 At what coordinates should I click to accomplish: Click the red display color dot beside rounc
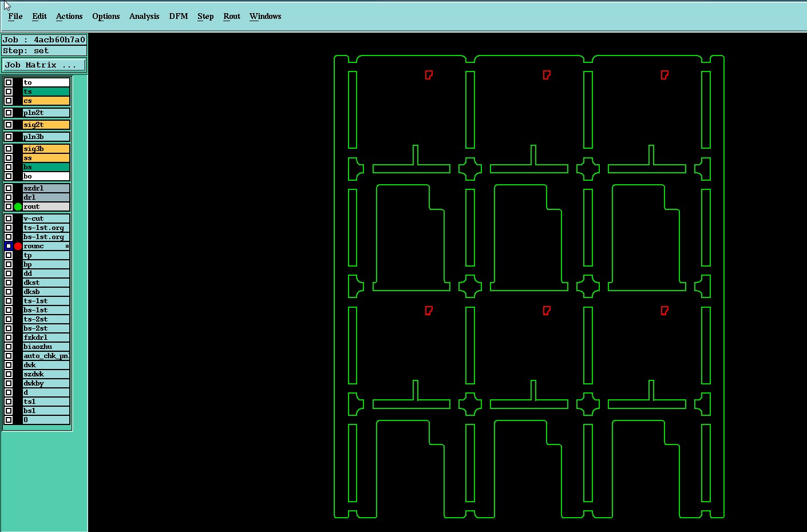(x=18, y=246)
